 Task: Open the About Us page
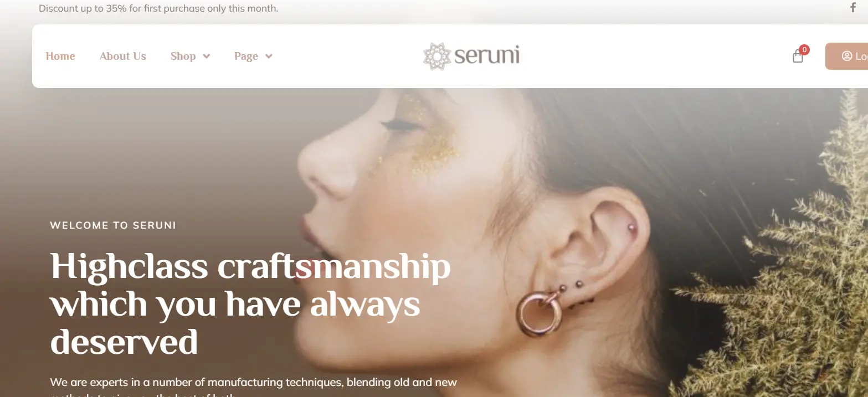pos(123,56)
